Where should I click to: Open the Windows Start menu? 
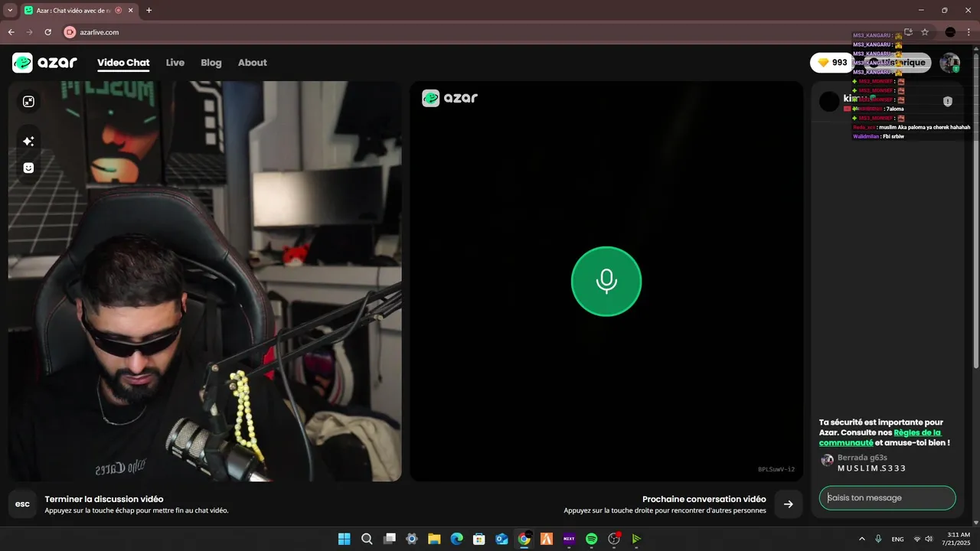click(x=345, y=539)
